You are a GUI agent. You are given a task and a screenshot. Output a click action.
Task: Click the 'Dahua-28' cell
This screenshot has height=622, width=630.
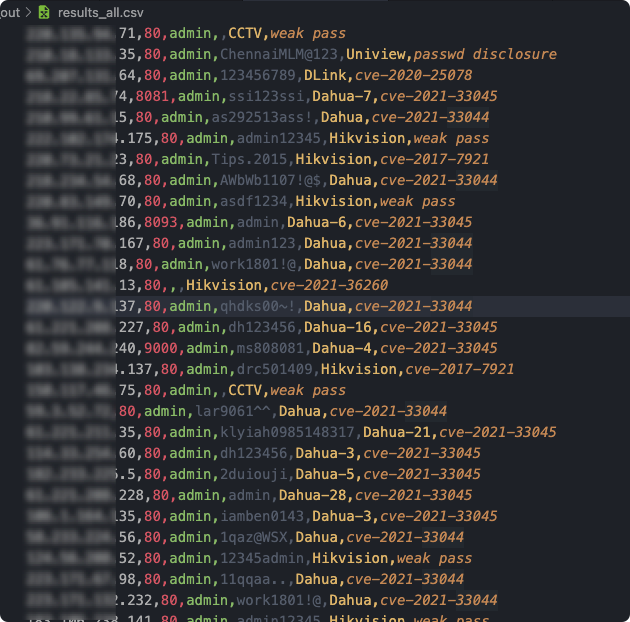point(312,495)
